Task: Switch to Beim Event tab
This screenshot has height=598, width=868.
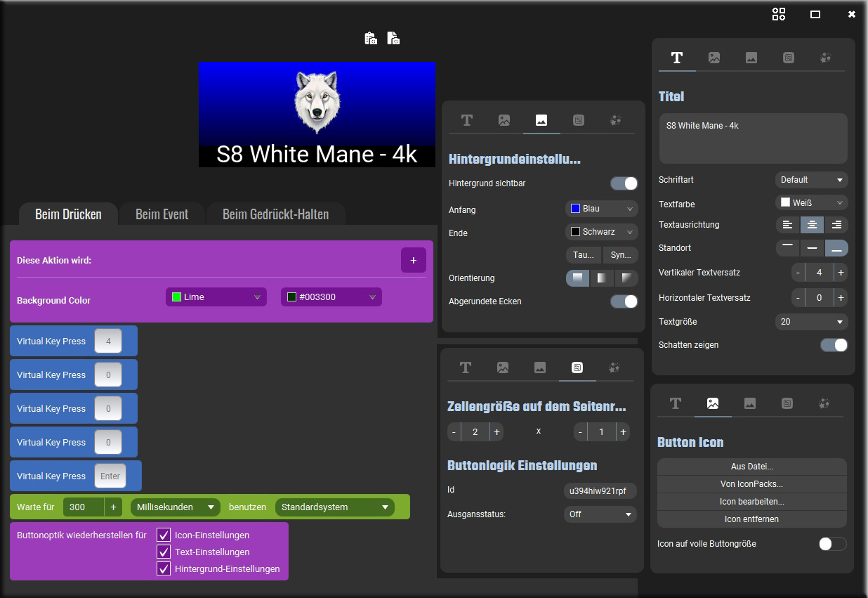Action: [x=162, y=214]
